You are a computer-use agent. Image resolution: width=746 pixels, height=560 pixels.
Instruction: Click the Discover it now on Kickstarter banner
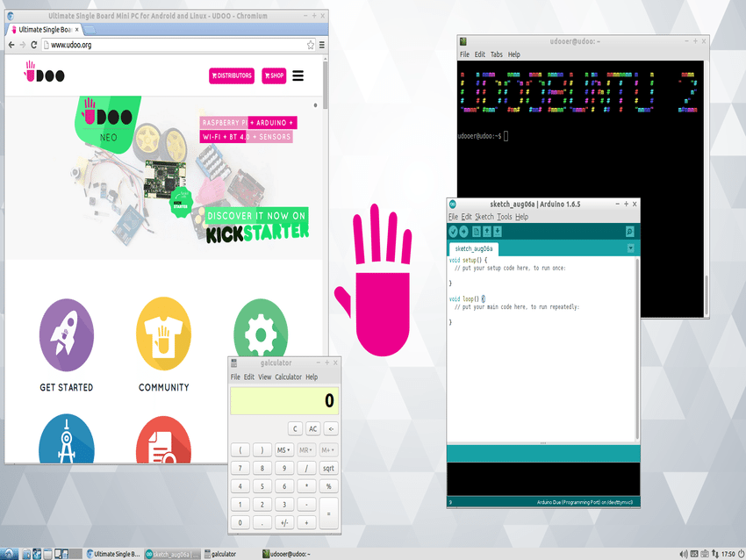coord(257,225)
